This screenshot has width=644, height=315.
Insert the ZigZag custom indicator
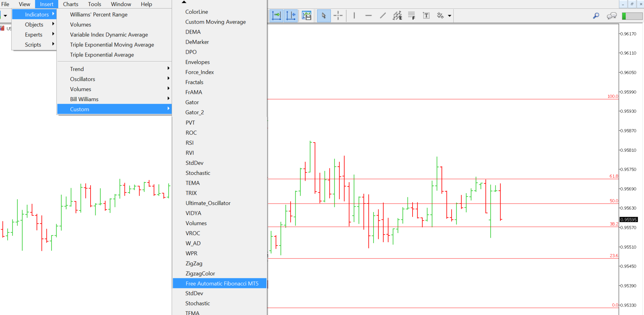pos(194,263)
